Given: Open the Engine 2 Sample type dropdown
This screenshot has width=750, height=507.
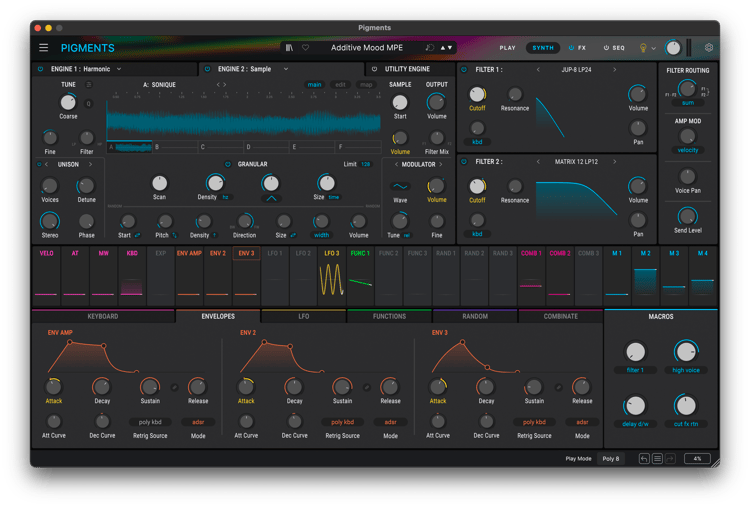Looking at the screenshot, I should (285, 69).
